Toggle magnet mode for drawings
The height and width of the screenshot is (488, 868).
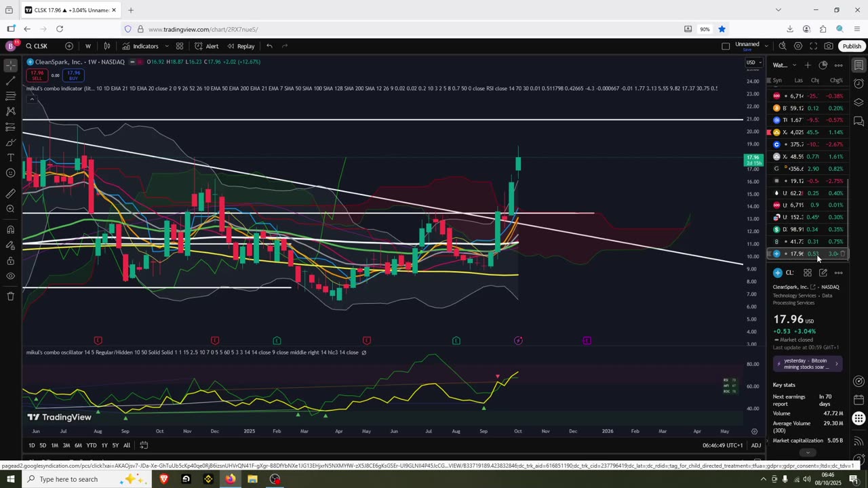point(10,230)
